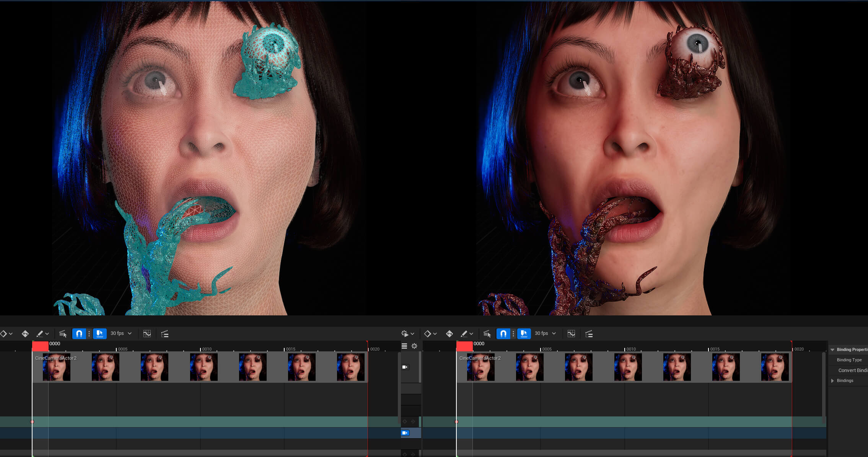The image size is (868, 457).
Task: Click the left Sequencer render movie clapperboard icon
Action: point(165,334)
